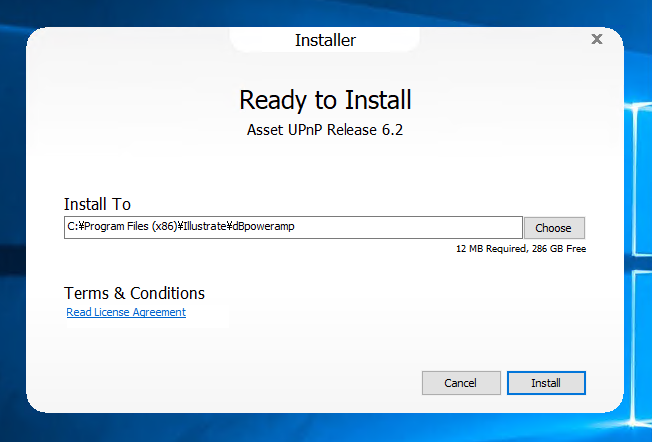The image size is (652, 442).
Task: Select the "Ready to Install" heading
Action: pos(325,100)
